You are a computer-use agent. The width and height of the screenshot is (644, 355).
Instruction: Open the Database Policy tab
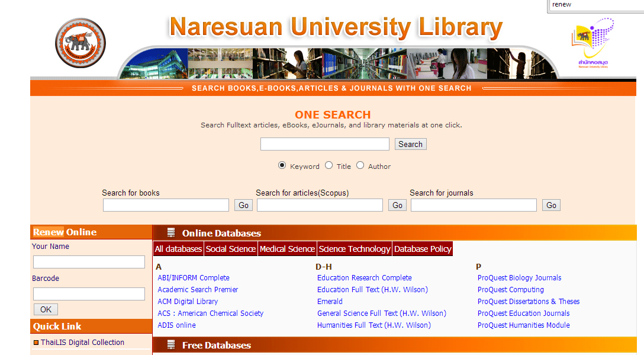[423, 249]
